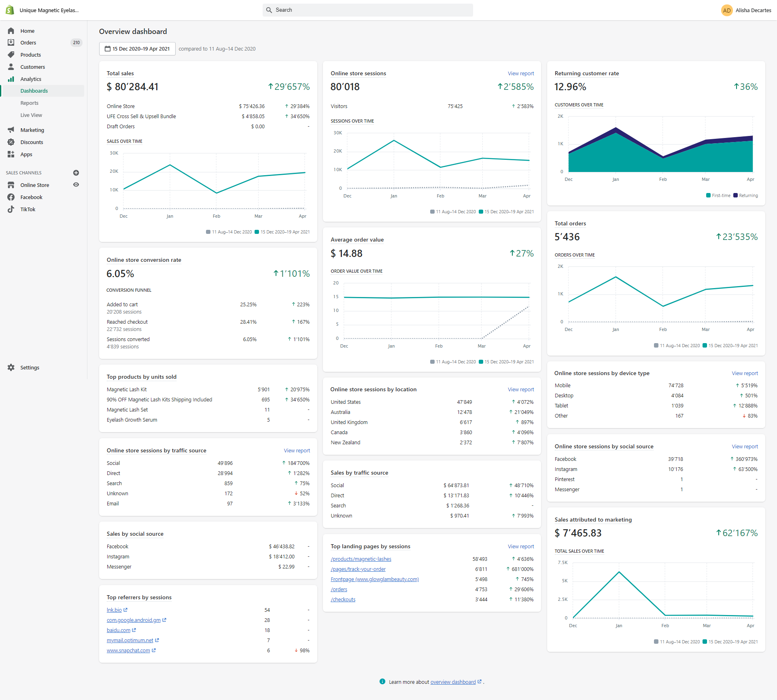Open the lnk.bio referrer link
Image resolution: width=777 pixels, height=700 pixels.
pos(114,610)
